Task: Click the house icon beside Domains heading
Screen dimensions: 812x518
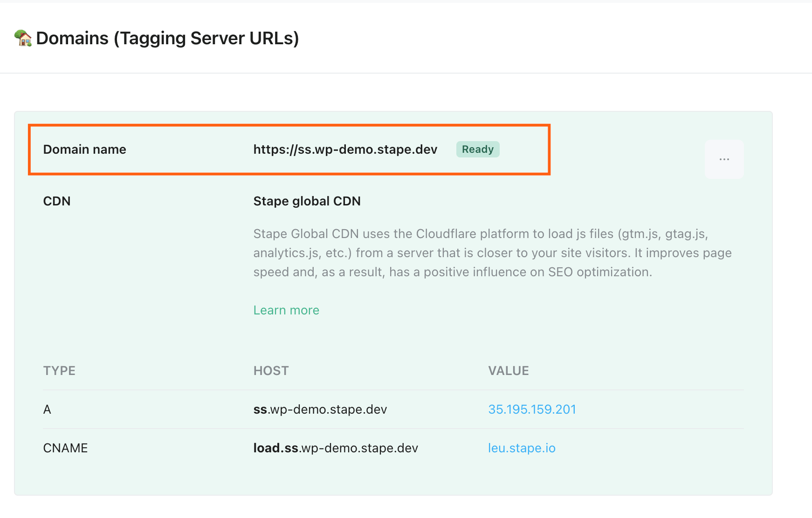Action: point(23,38)
